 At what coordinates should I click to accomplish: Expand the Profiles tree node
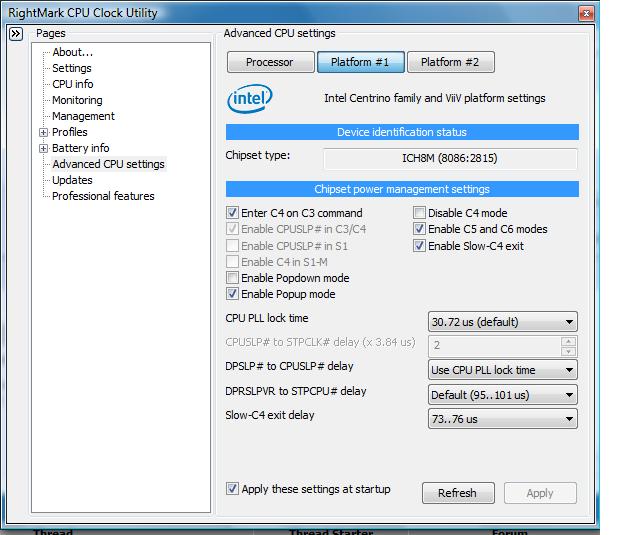[x=43, y=132]
